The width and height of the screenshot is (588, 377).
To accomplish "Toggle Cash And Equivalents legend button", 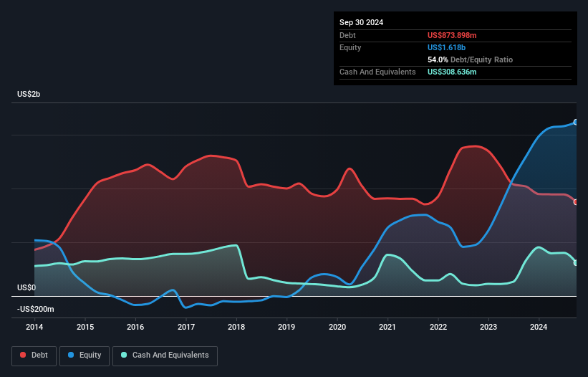I will (x=165, y=355).
